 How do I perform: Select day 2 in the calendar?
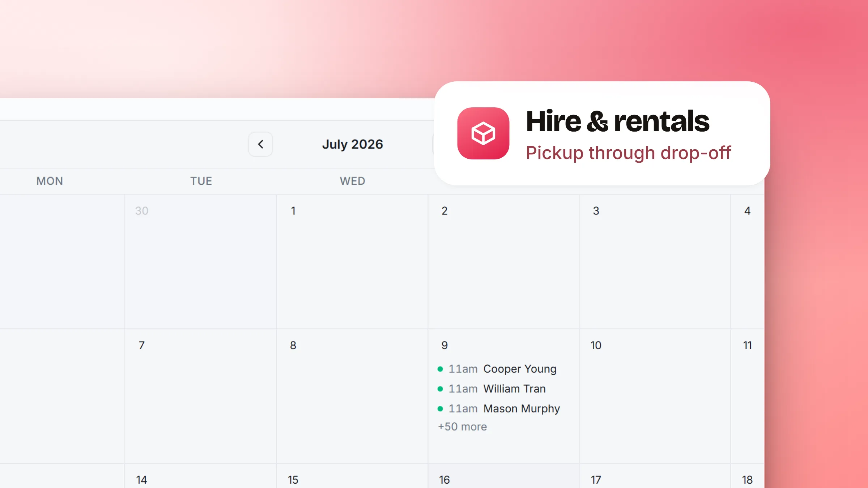click(444, 211)
